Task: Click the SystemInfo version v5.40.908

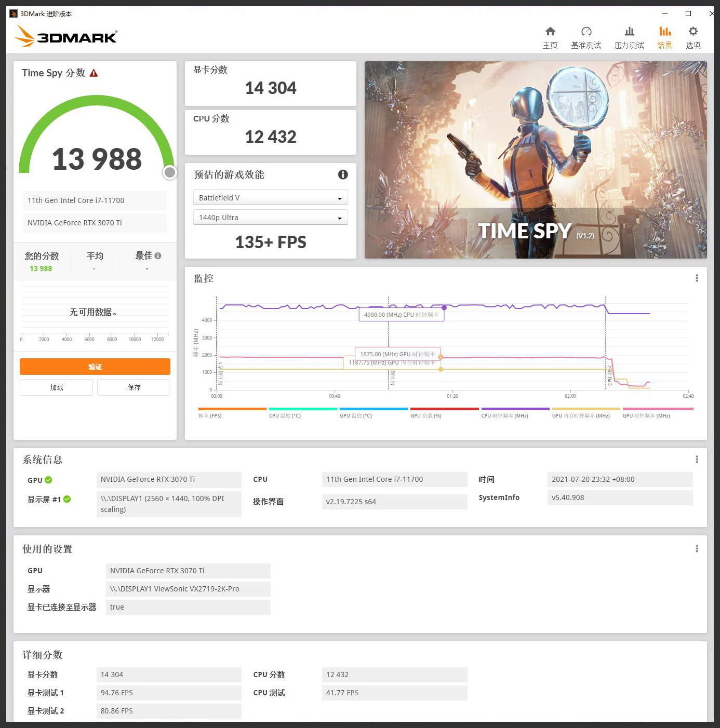Action: click(620, 497)
